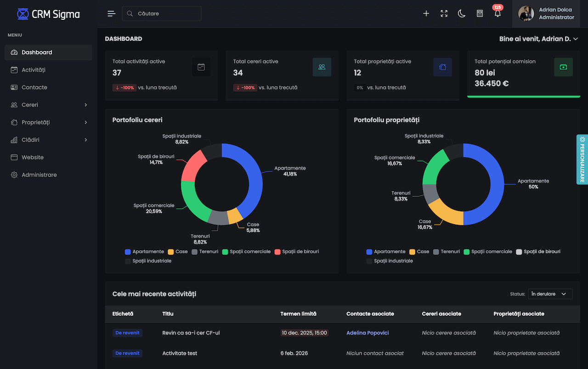Open the Status dropdown set to În derulare
Image resolution: width=588 pixels, height=369 pixels.
[x=550, y=294]
